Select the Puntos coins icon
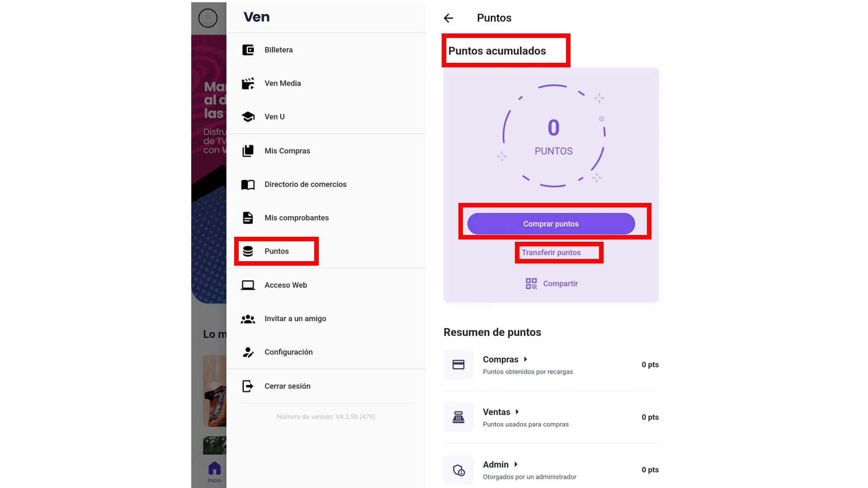 (248, 251)
